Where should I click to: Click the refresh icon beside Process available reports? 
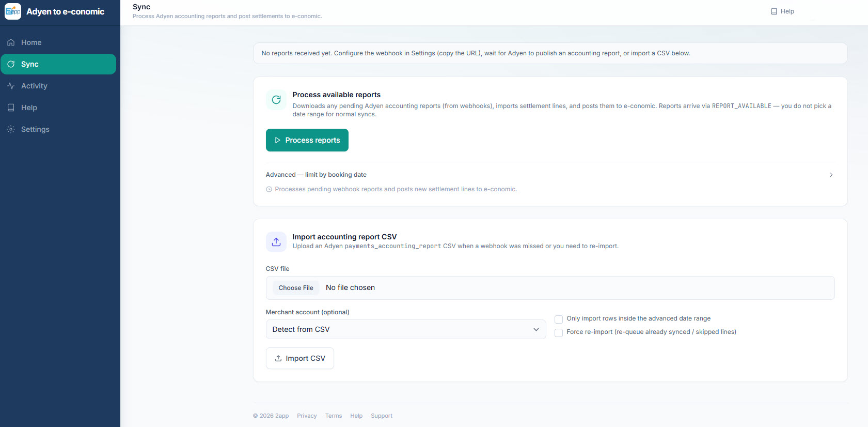(x=276, y=100)
